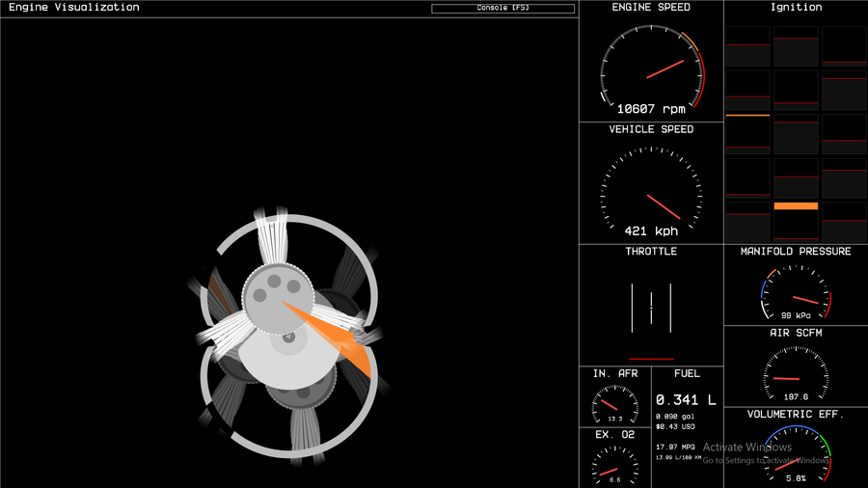Select the ignition cell with orange filled bar
This screenshot has width=868, height=488.
(x=796, y=223)
